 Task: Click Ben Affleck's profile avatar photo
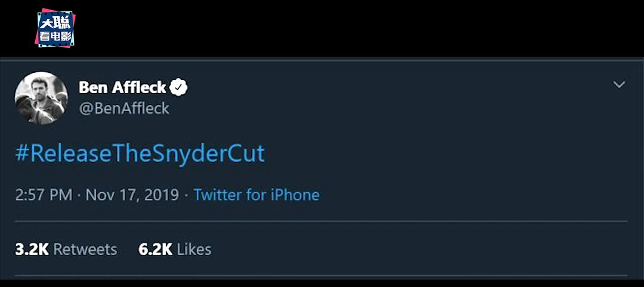[x=41, y=98]
